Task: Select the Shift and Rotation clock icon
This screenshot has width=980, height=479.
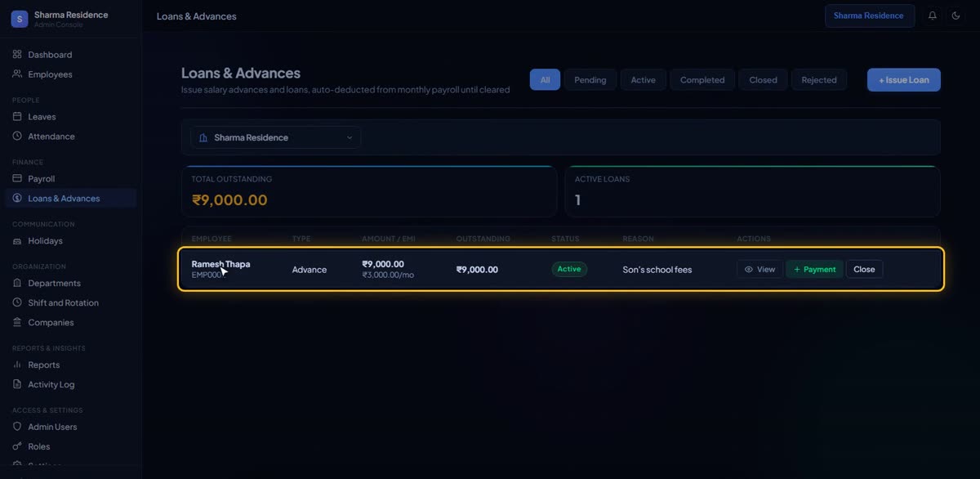Action: click(17, 302)
